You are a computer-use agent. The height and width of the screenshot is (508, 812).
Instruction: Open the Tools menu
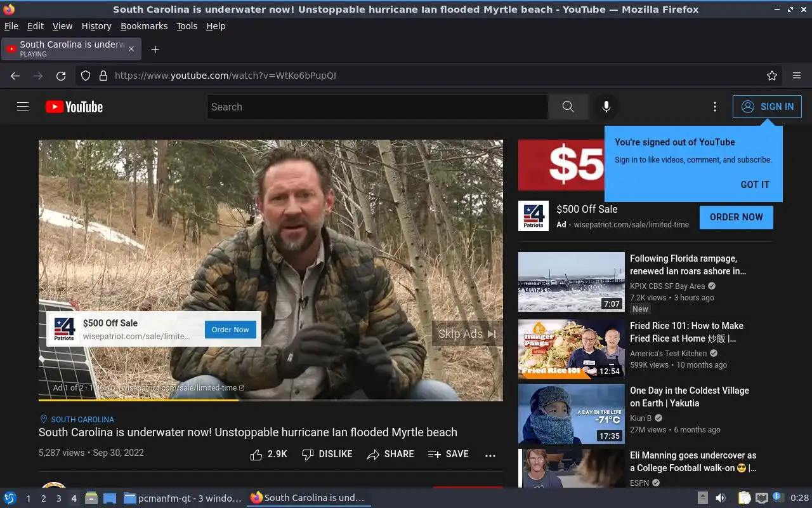tap(187, 26)
